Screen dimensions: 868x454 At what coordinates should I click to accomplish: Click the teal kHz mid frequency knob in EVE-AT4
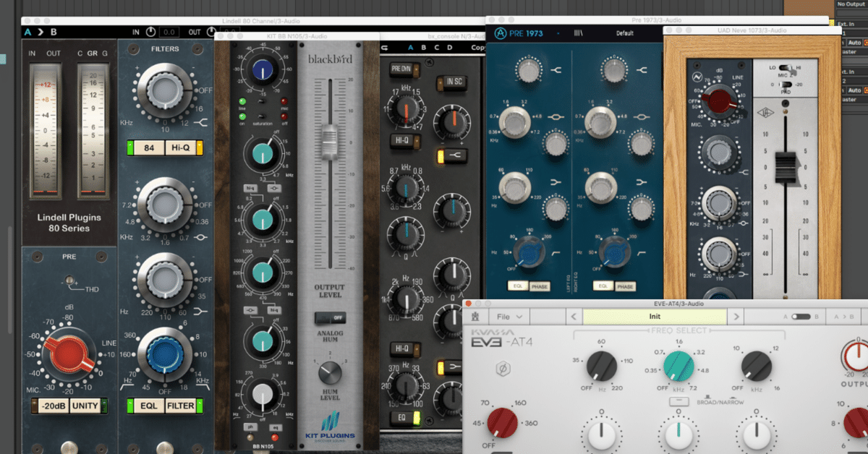[678, 365]
